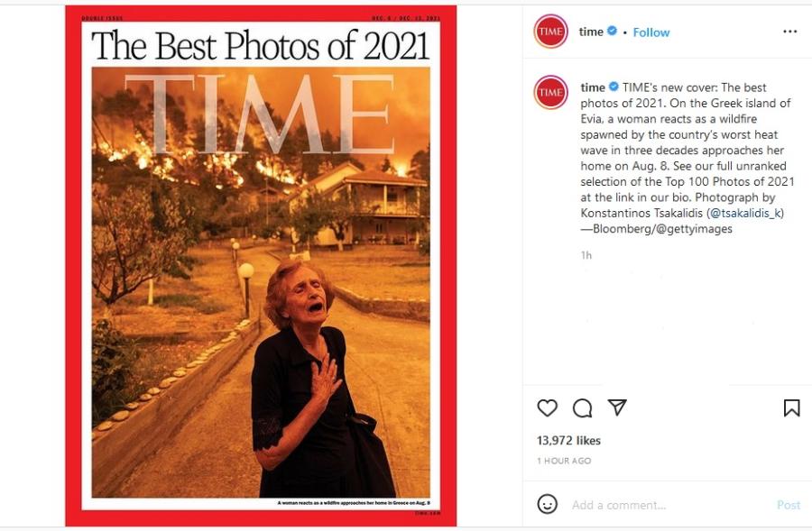The height and width of the screenshot is (531, 812).
Task: Click TIME avatar beside the caption
Action: (550, 92)
